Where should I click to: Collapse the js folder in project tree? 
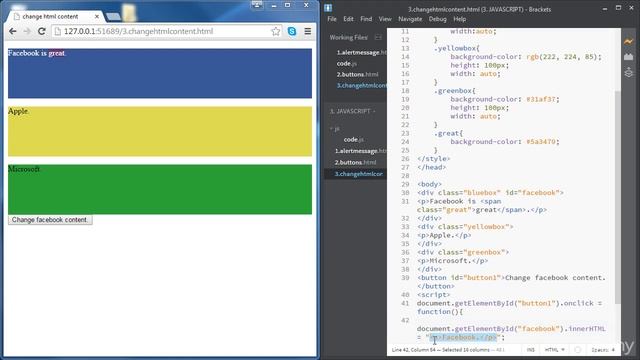[x=335, y=129]
